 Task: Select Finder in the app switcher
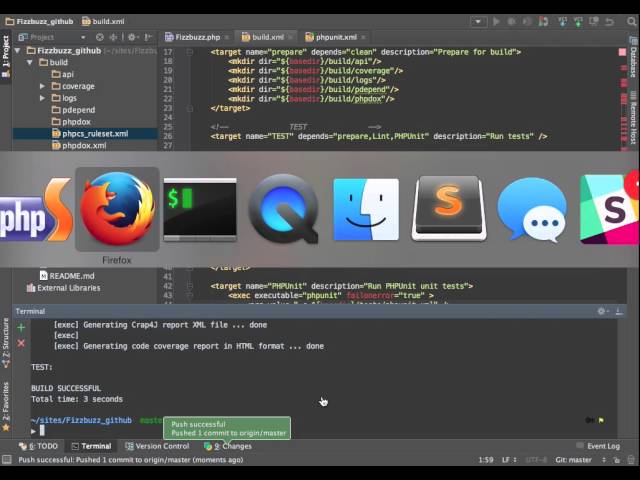[x=366, y=209]
